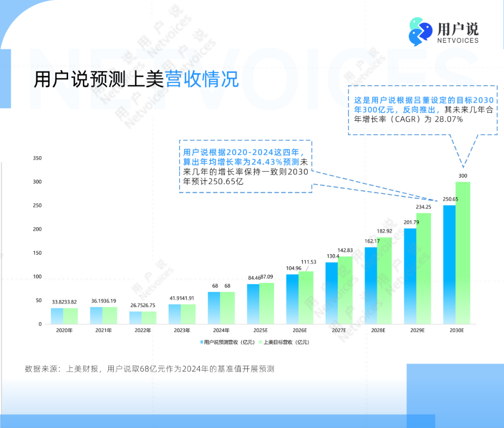Click the green legend swatch for 上美目标营收
Image resolution: width=504 pixels, height=428 pixels.
(x=261, y=342)
